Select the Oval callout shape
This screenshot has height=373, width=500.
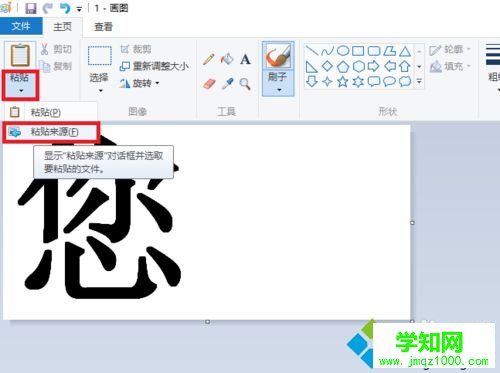(389, 82)
